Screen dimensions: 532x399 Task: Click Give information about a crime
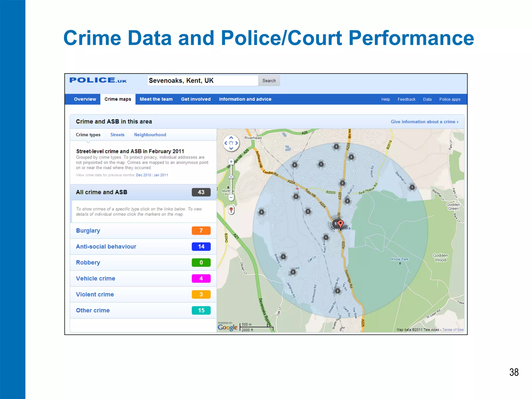point(424,122)
